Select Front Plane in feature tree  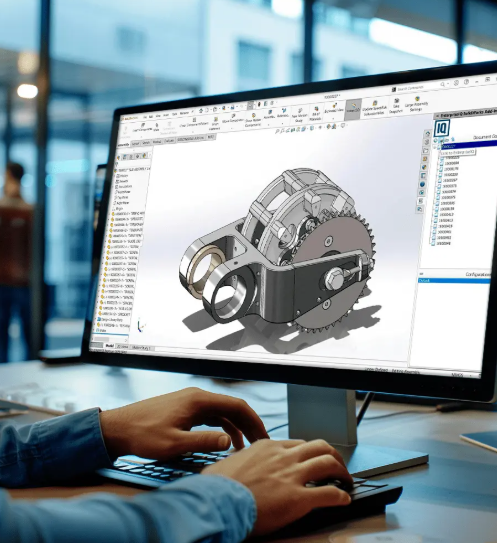(123, 192)
